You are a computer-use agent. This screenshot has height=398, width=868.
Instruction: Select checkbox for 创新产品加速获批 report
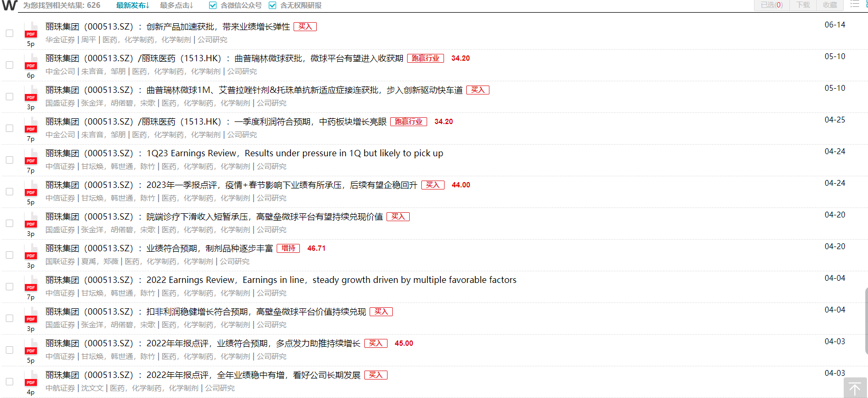point(10,33)
